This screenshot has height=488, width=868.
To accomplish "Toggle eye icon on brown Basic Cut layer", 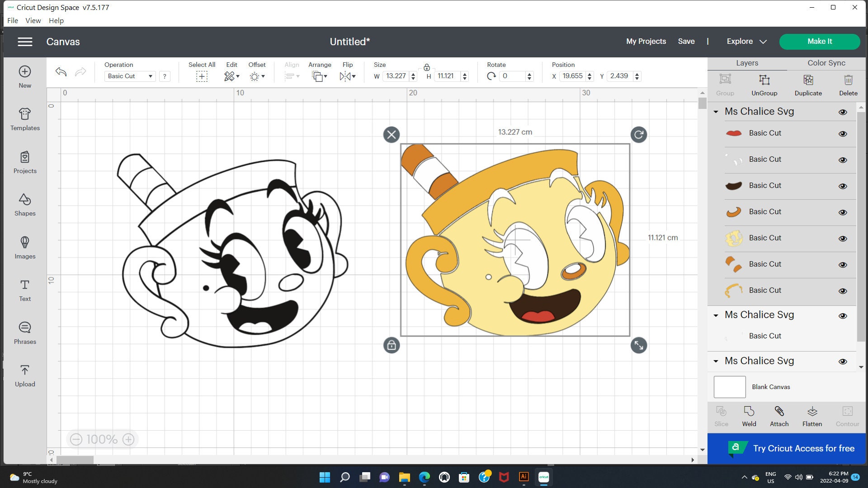I will click(843, 185).
